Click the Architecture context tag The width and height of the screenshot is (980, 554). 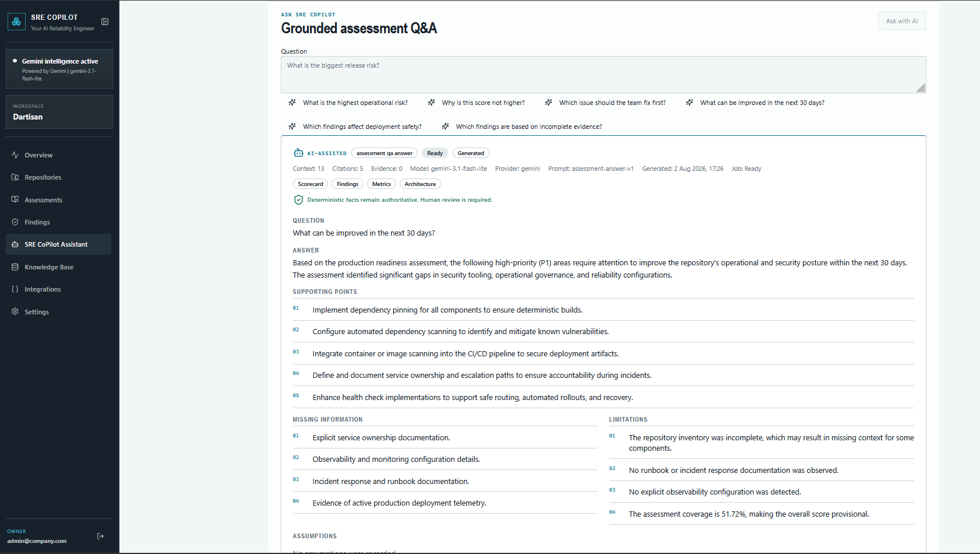[420, 184]
